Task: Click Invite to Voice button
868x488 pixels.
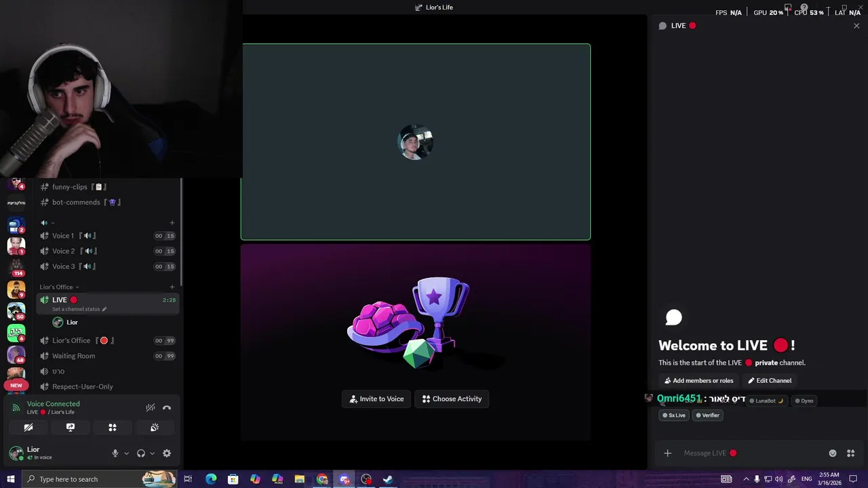Action: [x=376, y=399]
